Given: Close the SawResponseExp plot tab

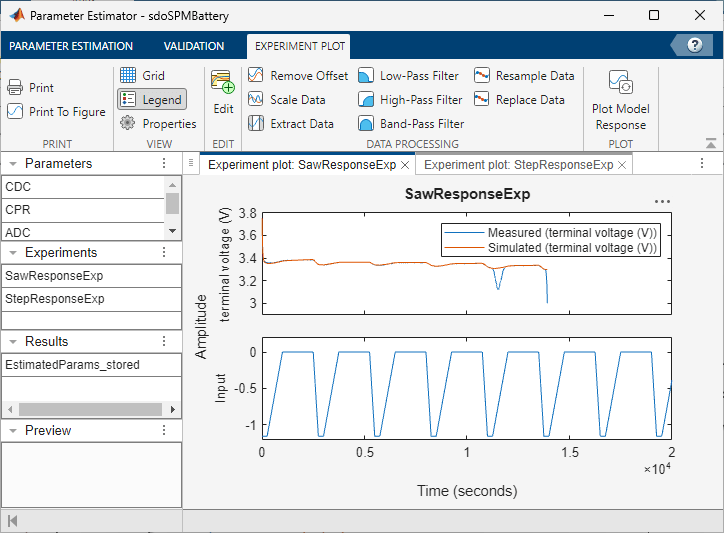Looking at the screenshot, I should 405,165.
